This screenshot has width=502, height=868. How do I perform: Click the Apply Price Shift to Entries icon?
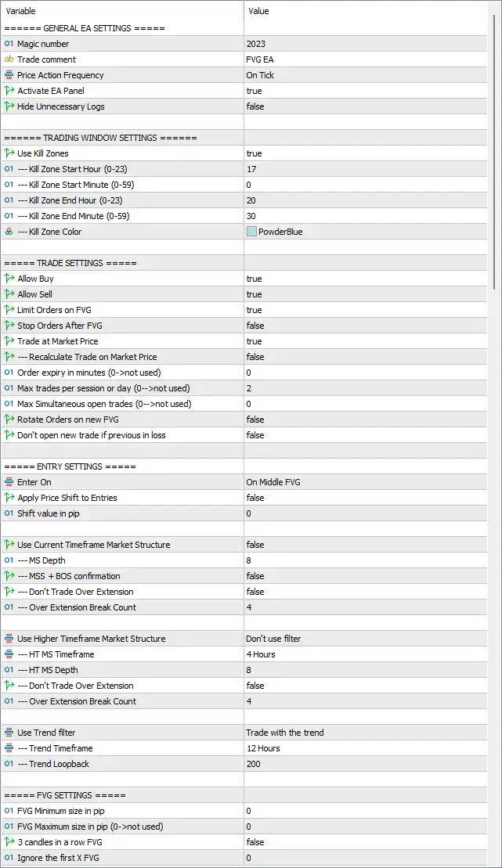[x=9, y=498]
